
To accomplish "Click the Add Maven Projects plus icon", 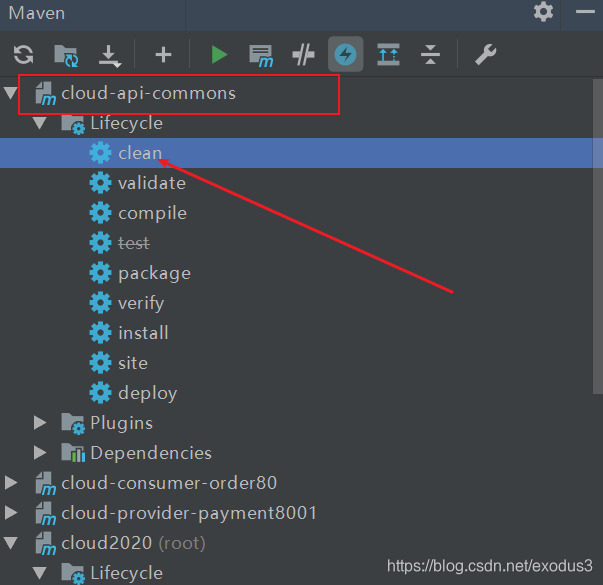I will pos(163,55).
